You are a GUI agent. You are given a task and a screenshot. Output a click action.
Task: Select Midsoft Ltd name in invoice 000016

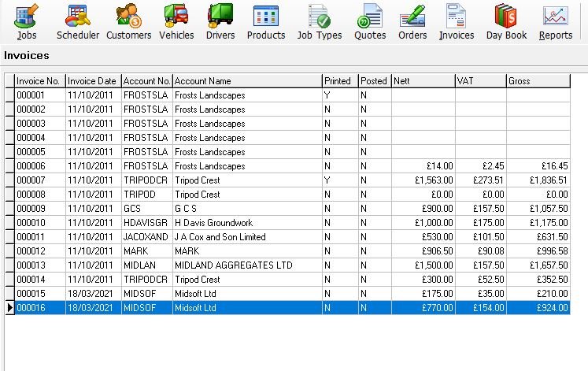[247, 308]
